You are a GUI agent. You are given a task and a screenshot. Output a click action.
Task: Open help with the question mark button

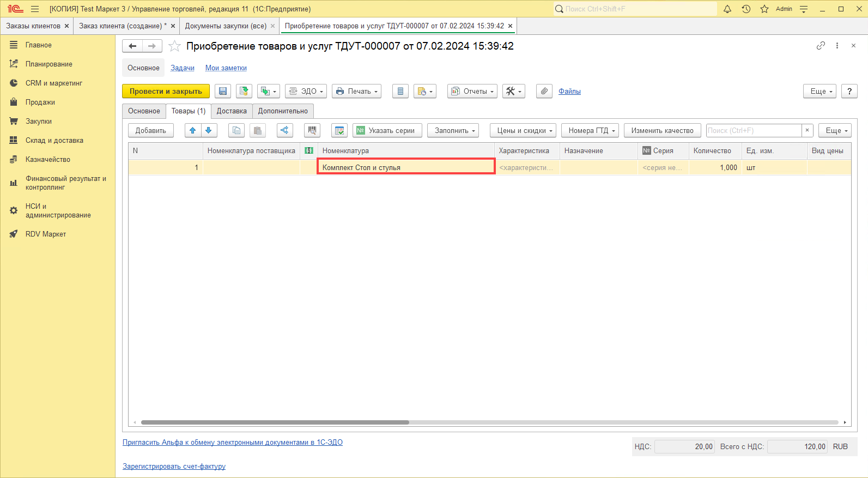tap(849, 91)
